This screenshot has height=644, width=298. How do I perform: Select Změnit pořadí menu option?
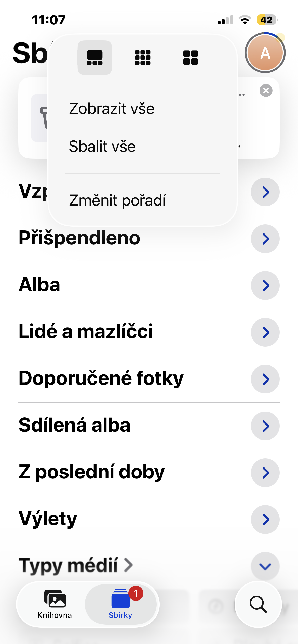[117, 200]
